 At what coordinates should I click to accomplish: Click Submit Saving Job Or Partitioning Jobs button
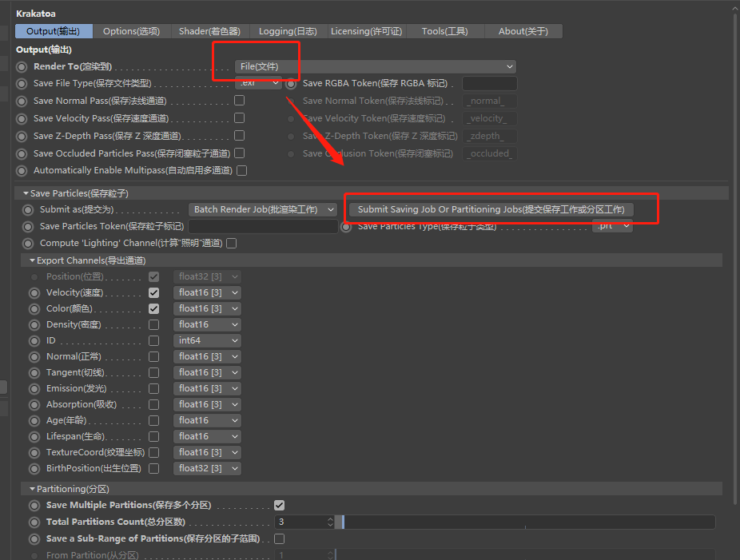click(491, 209)
